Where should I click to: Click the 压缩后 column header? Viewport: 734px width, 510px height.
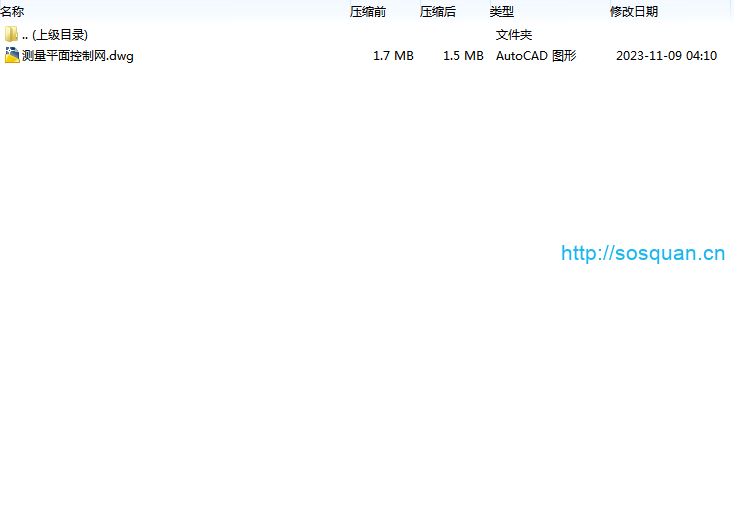[x=437, y=12]
